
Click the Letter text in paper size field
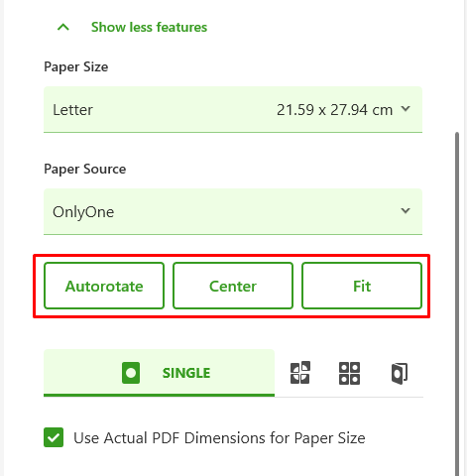(x=73, y=110)
